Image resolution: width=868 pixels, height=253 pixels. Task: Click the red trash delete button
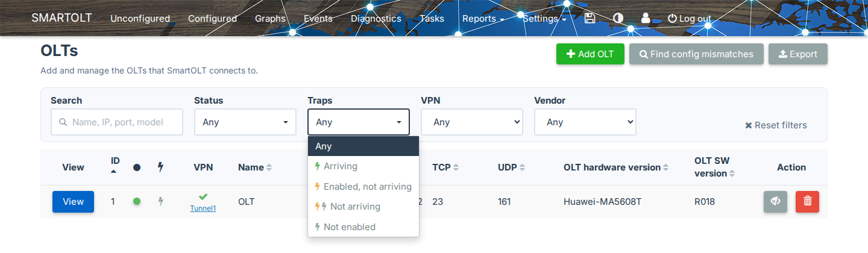click(807, 202)
